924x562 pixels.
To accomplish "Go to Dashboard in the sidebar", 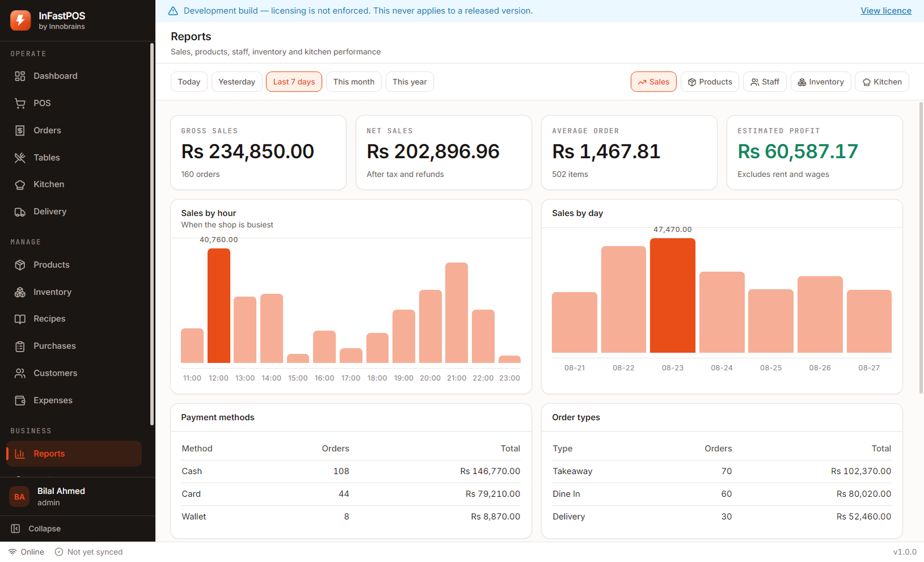I will coord(74,76).
